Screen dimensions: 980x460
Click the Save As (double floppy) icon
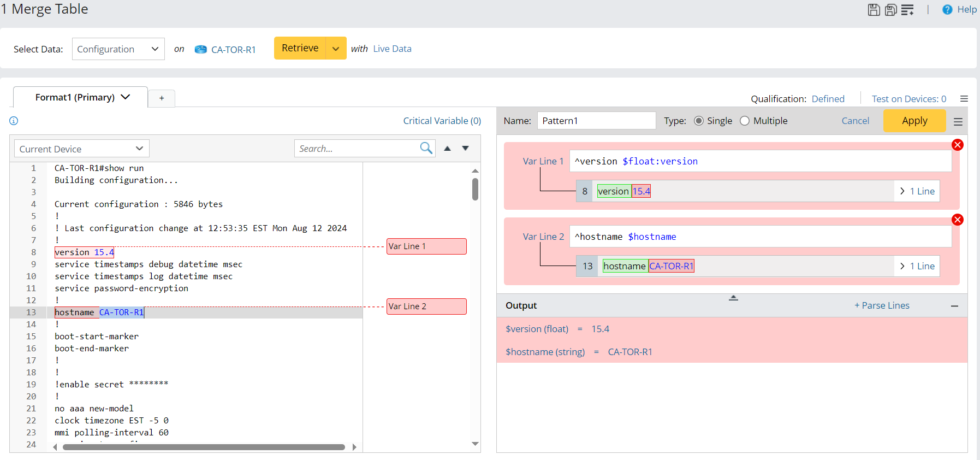coord(890,10)
